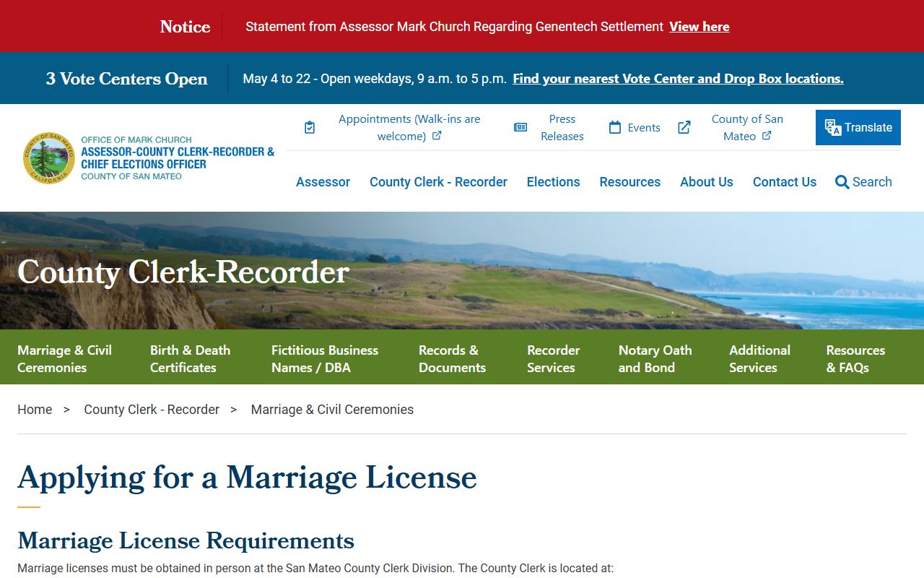Click the newspaper icon beside Press Releases
The height and width of the screenshot is (578, 924).
pos(520,128)
